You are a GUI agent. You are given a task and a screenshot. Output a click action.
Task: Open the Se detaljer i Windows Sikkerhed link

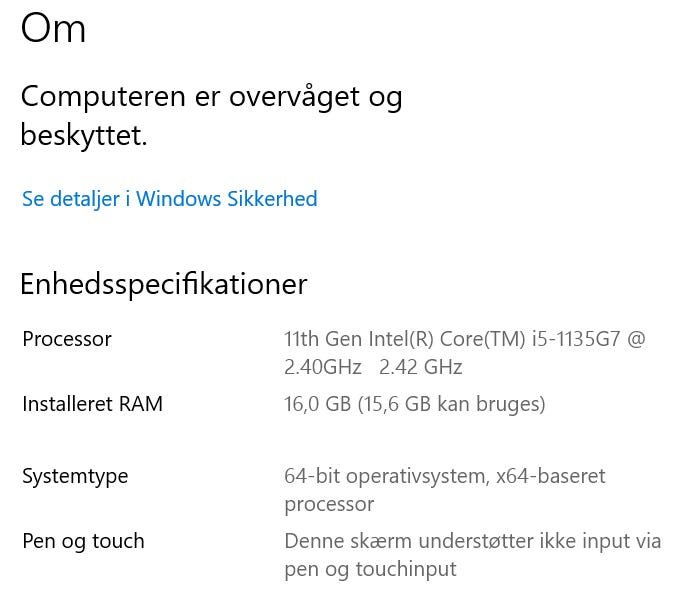point(169,199)
